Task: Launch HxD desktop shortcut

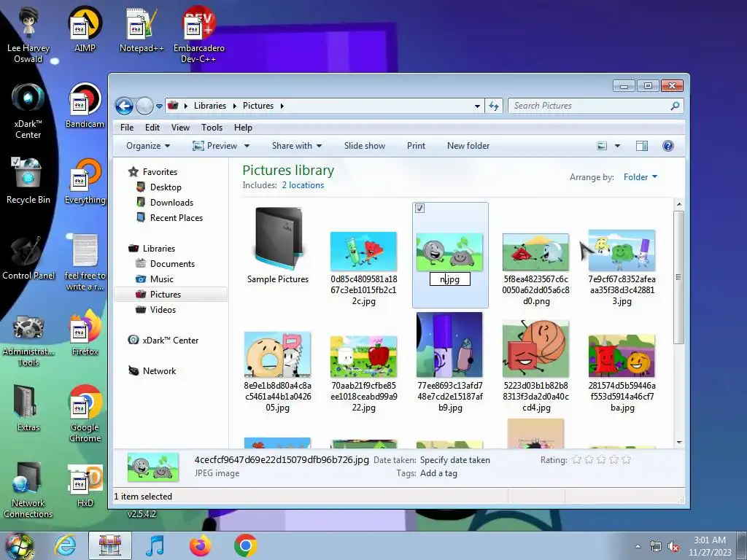Action: 85,486
